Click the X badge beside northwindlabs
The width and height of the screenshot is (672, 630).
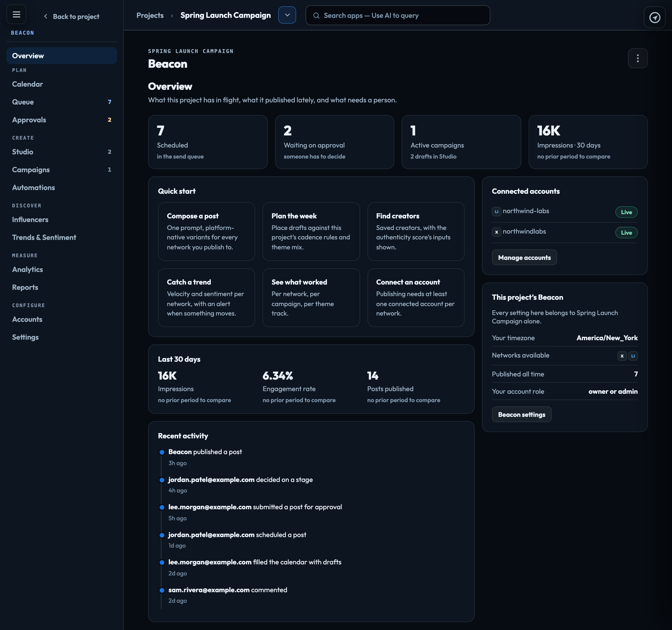pyautogui.click(x=496, y=232)
